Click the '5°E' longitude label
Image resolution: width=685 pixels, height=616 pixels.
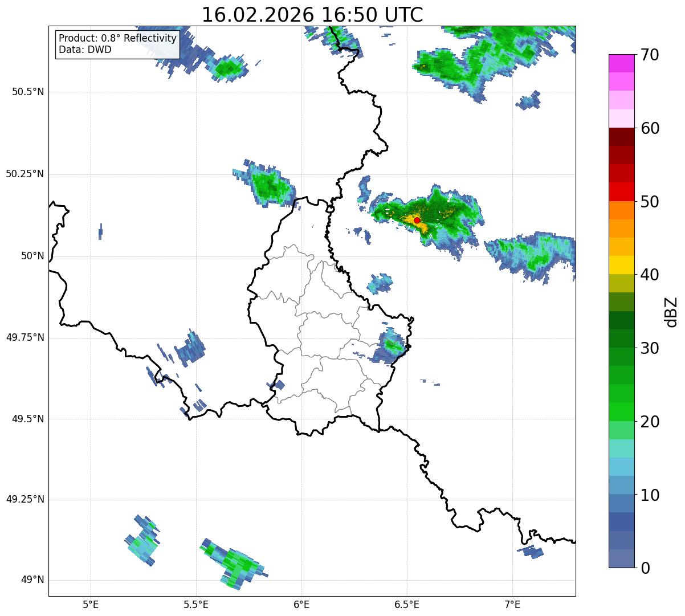coord(91,604)
